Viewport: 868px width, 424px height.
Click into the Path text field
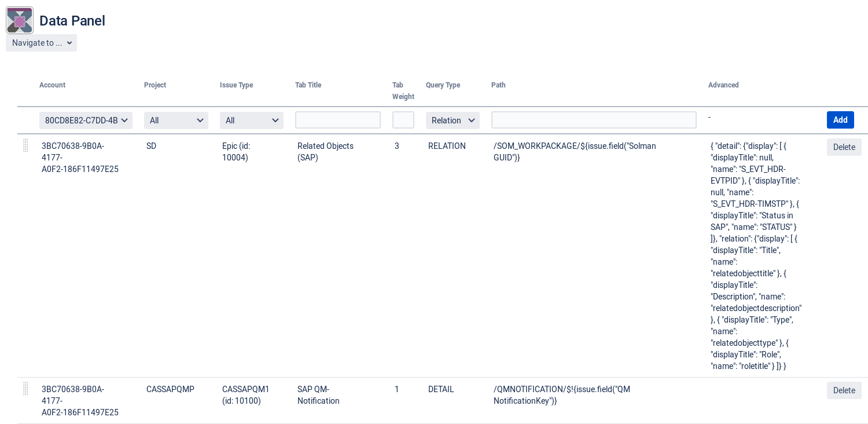[x=594, y=120]
